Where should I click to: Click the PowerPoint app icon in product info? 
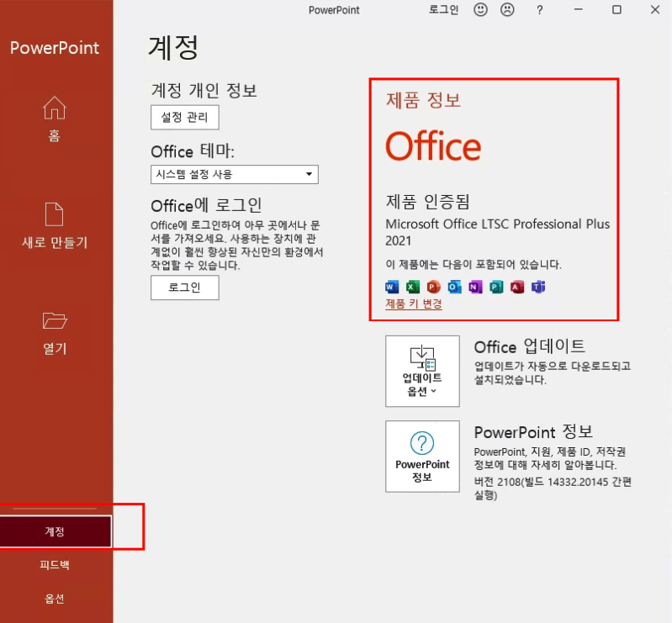pos(434,287)
